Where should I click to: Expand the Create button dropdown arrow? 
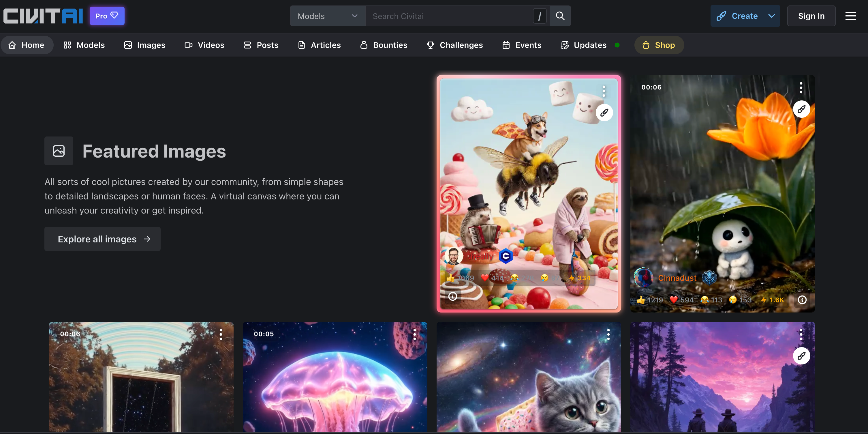(771, 16)
